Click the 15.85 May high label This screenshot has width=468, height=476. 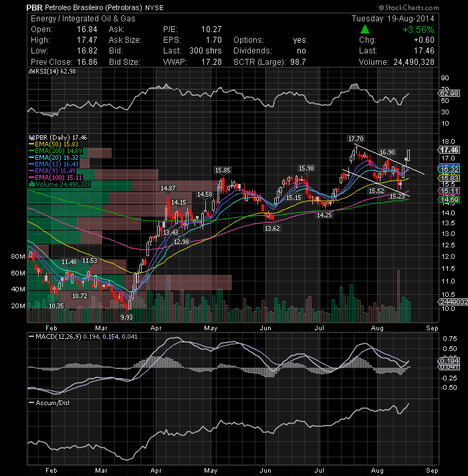tap(223, 170)
